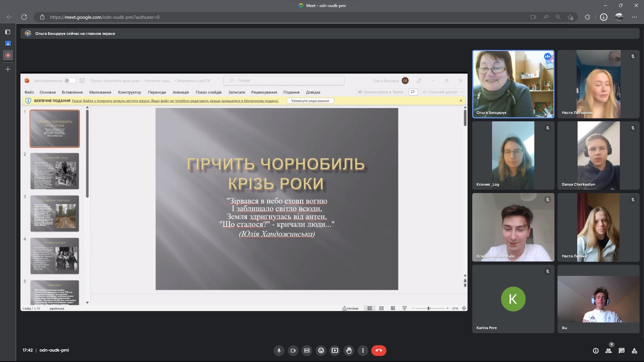
Task: Click the red leave call button
Action: coord(379,351)
